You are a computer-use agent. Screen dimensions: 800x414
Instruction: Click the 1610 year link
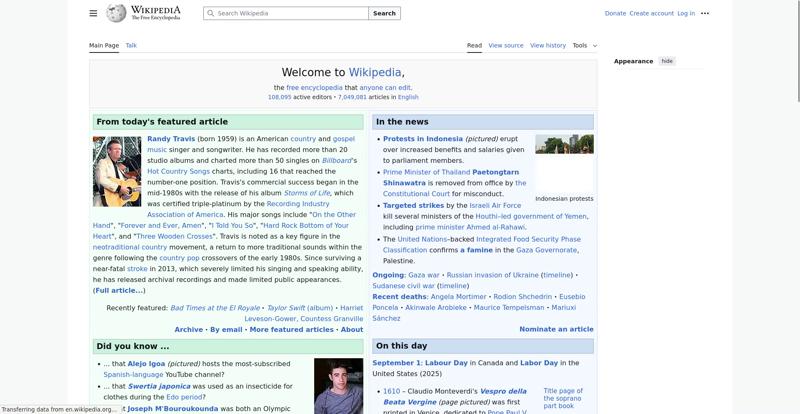pos(391,392)
